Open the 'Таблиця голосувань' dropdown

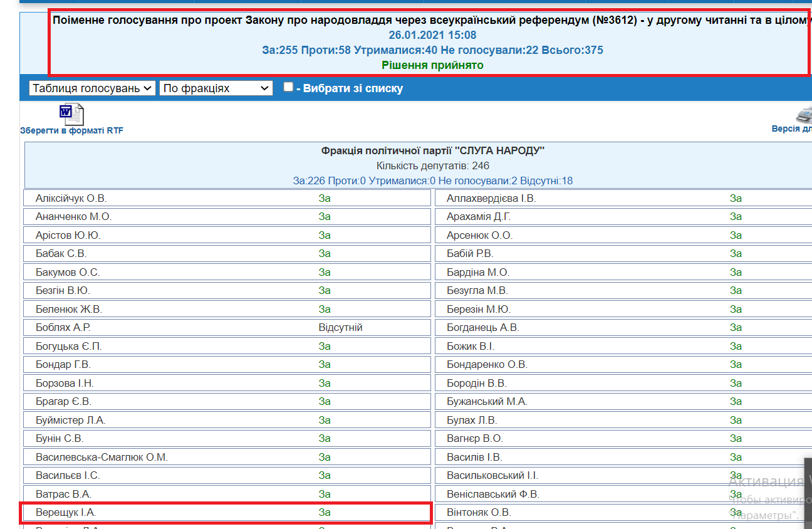[x=92, y=88]
